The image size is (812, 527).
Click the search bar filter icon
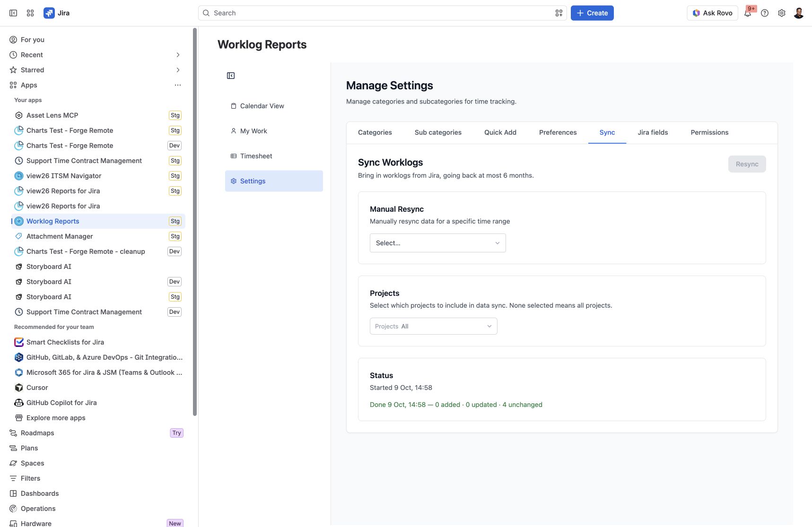click(559, 13)
